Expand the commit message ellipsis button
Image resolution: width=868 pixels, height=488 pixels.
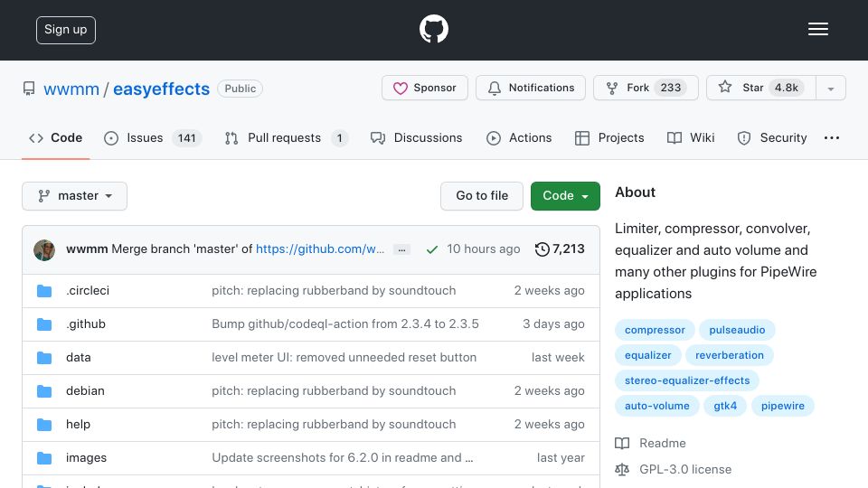pos(401,249)
